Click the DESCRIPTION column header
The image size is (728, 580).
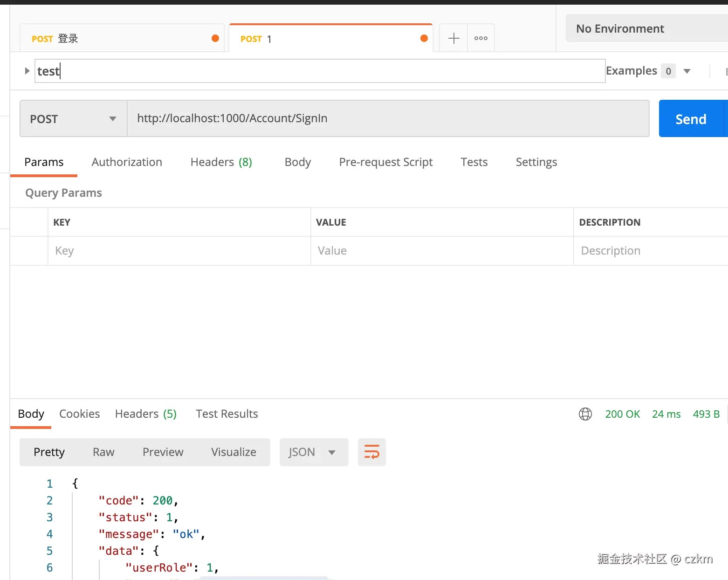[x=610, y=222]
